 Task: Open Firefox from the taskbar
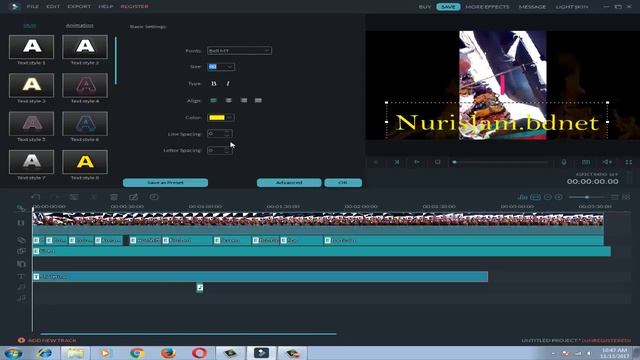(x=168, y=353)
